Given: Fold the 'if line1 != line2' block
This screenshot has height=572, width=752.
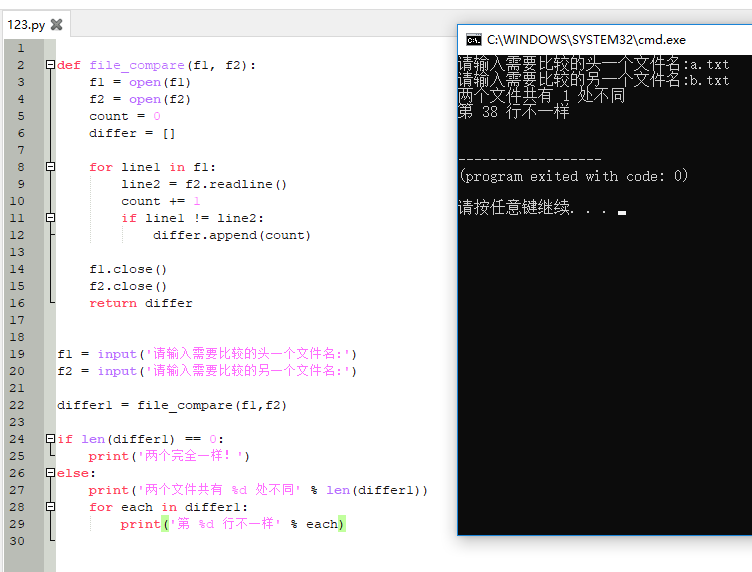Looking at the screenshot, I should tap(50, 218).
